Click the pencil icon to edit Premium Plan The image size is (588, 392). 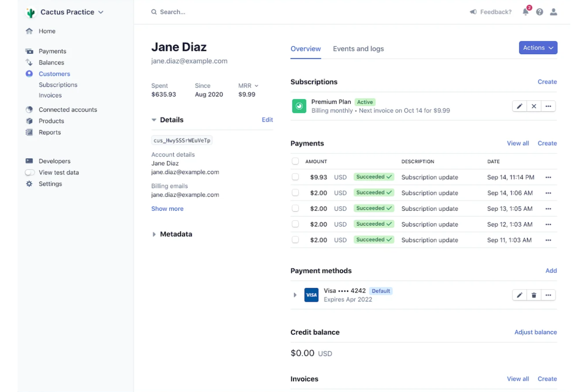click(519, 106)
